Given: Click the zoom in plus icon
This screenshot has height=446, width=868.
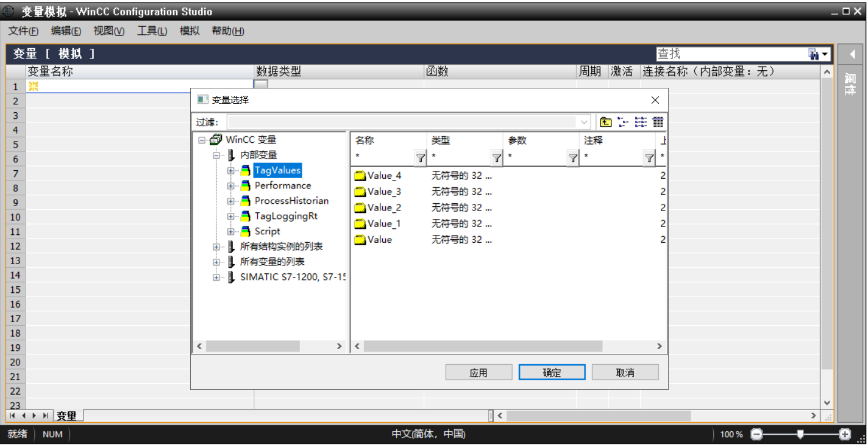Looking at the screenshot, I should point(845,434).
